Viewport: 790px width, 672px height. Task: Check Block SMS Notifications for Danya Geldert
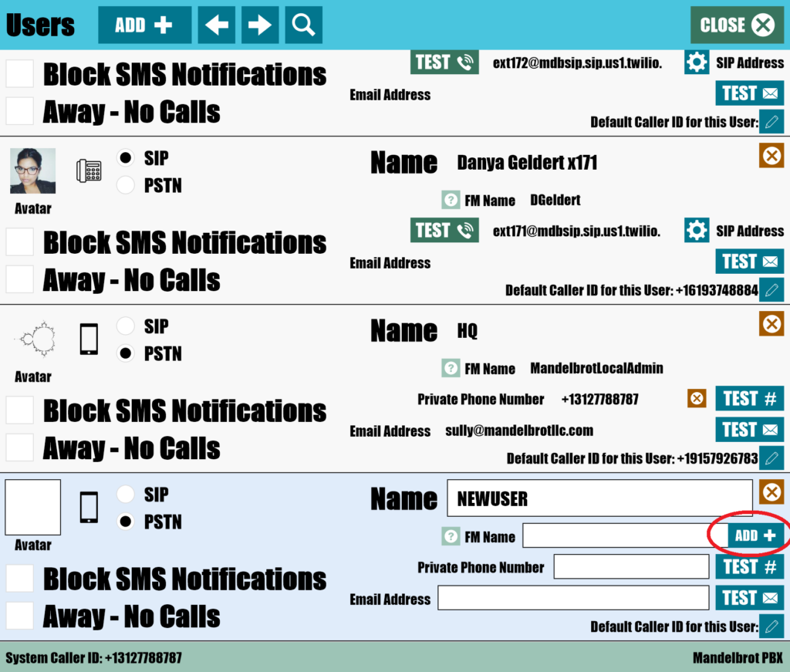[x=19, y=241]
